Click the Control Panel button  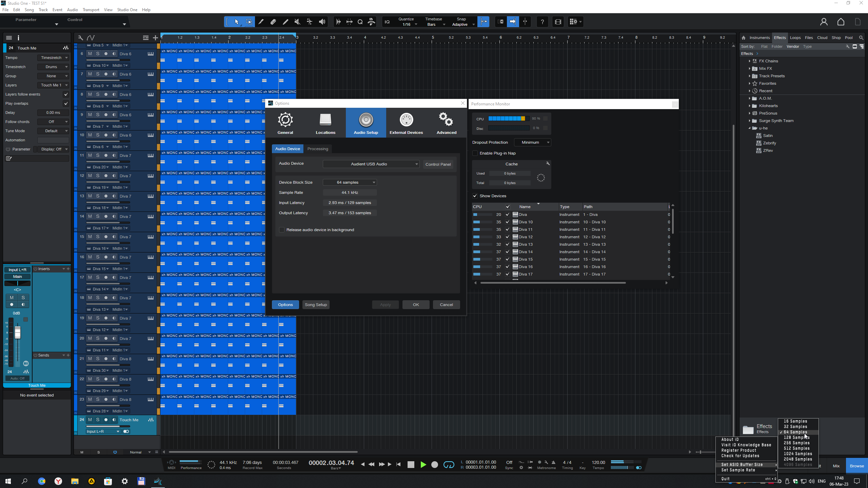tap(438, 164)
